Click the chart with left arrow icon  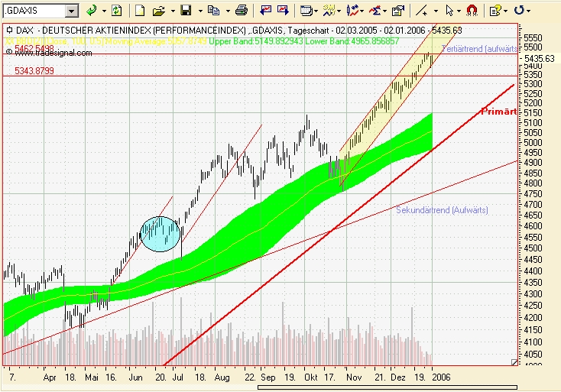265,11
